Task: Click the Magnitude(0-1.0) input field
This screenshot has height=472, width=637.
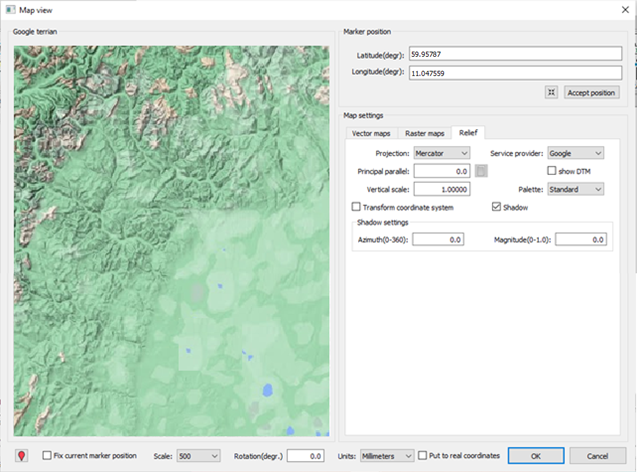Action: coord(581,239)
